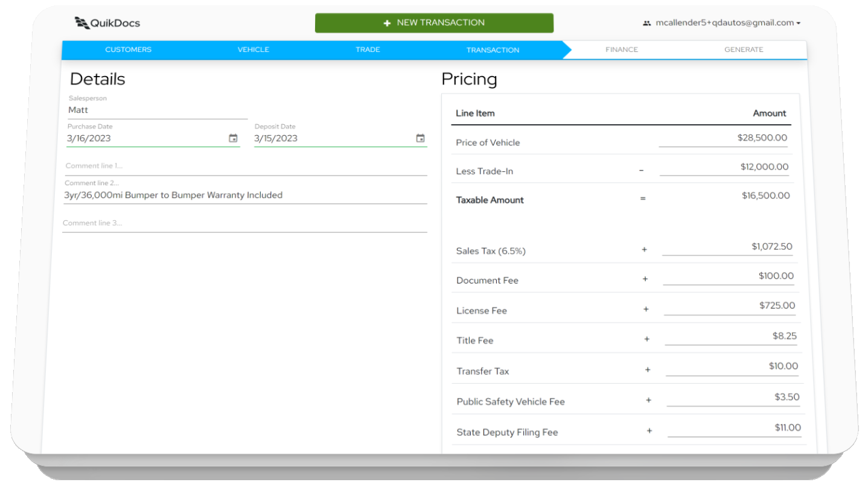Viewport: 868px width, 488px height.
Task: Click the License Fee label
Action: click(x=482, y=311)
